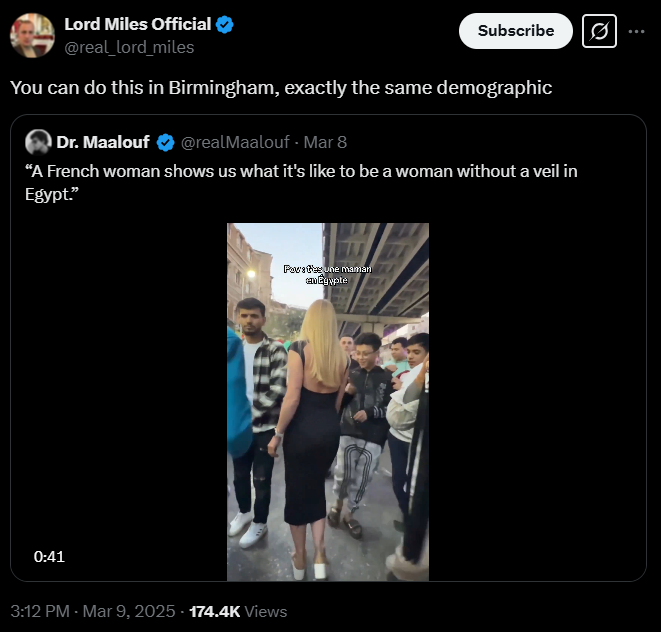Click the "You can do this in Birmingham" text
Screen dimensions: 661x632
point(281,87)
